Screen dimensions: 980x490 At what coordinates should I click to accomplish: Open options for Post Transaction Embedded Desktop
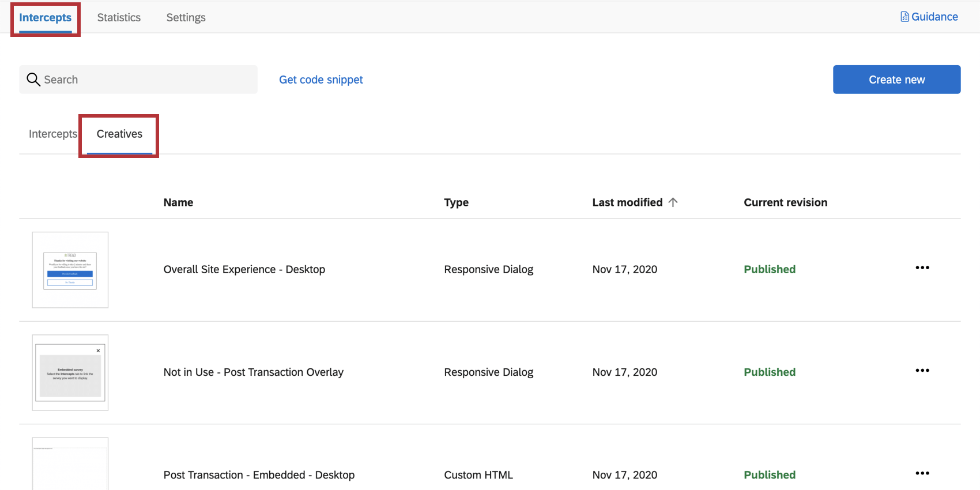click(922, 473)
